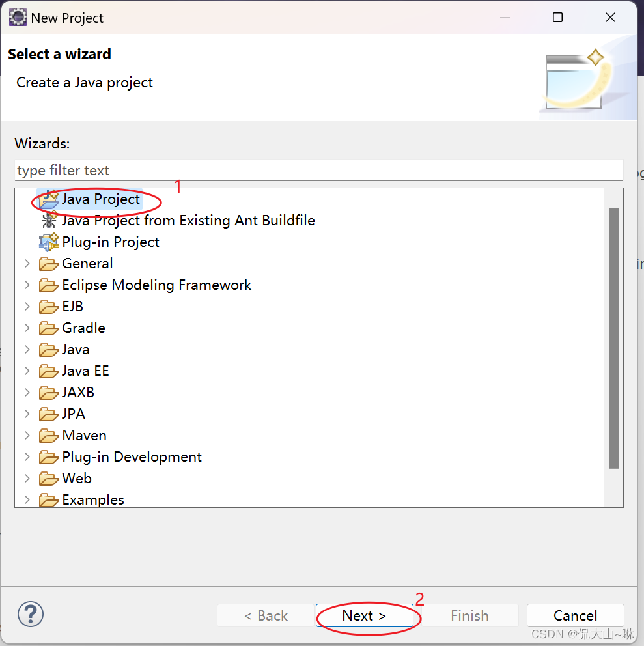Expand the Java category
The image size is (644, 646).
[27, 349]
